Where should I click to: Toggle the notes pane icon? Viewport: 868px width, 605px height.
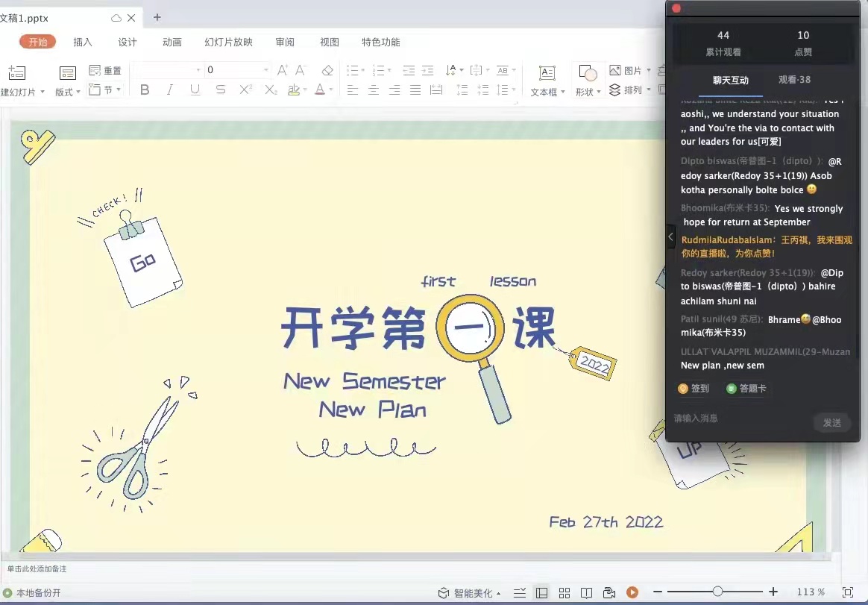[520, 592]
